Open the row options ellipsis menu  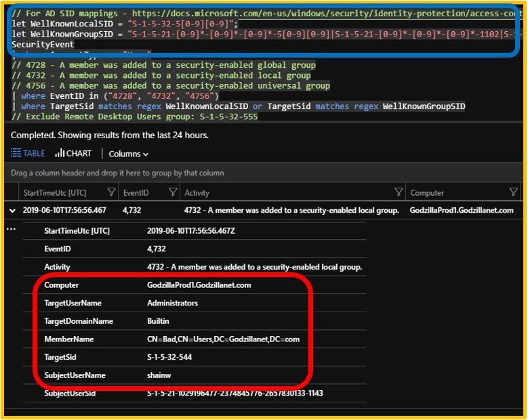click(11, 229)
